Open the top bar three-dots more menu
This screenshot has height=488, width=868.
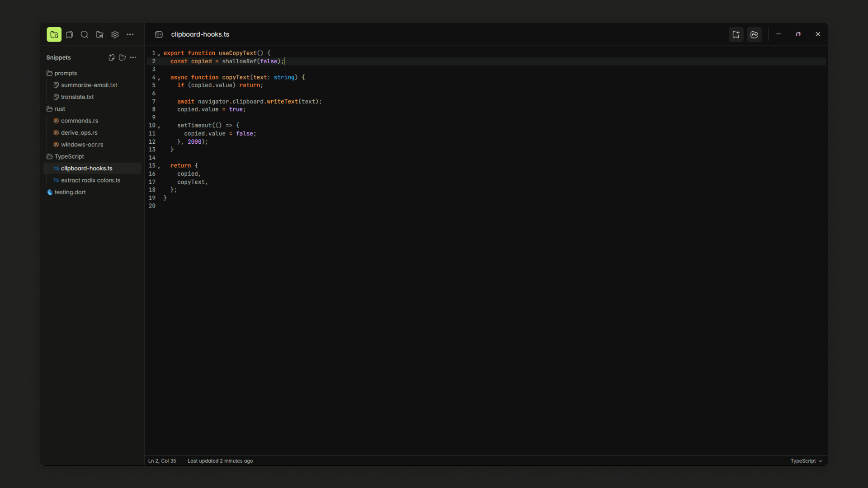[130, 34]
